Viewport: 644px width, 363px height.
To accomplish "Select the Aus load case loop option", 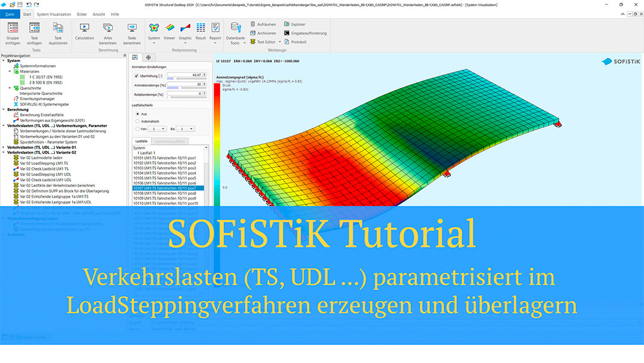I will 138,113.
